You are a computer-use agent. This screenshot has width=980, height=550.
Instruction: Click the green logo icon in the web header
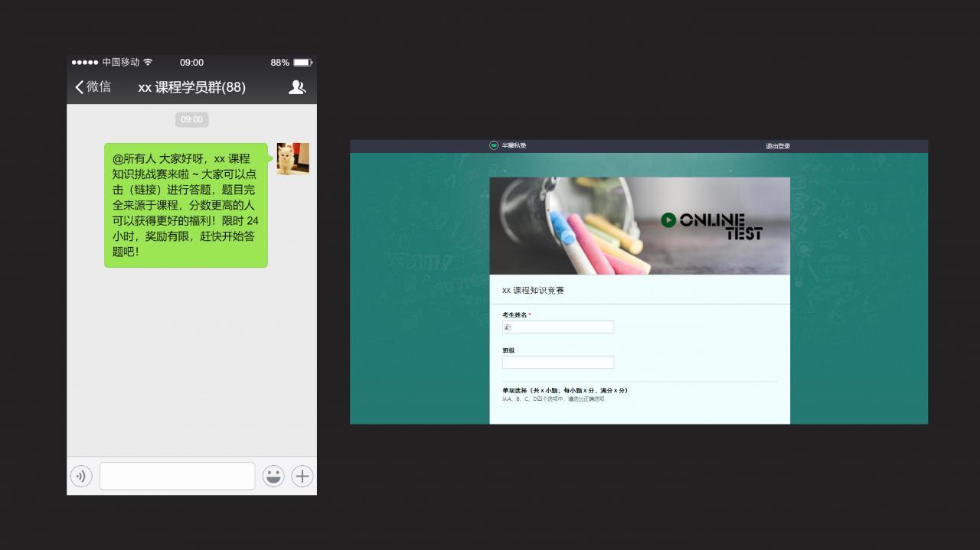click(x=494, y=145)
